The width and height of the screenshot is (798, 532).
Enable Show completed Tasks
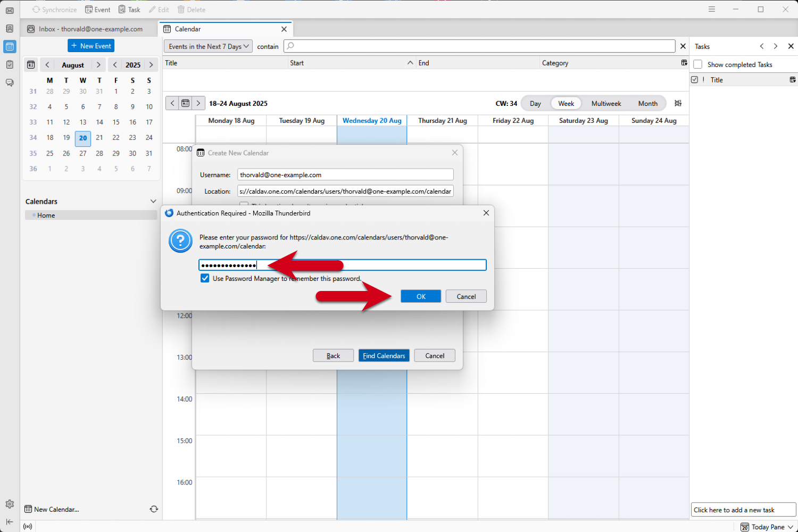coord(697,64)
